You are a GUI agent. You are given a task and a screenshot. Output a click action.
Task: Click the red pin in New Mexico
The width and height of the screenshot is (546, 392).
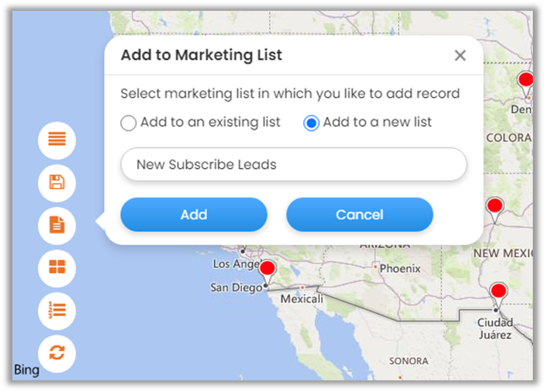tap(494, 208)
